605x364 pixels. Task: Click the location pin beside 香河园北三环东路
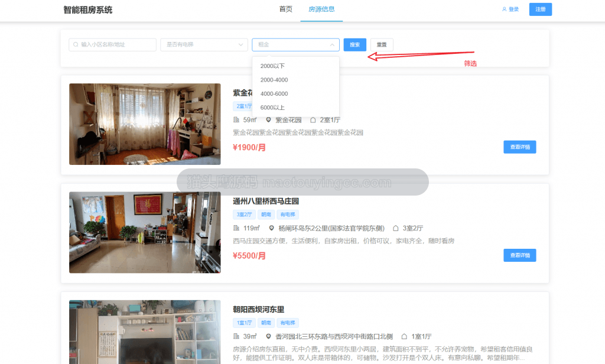[269, 337]
